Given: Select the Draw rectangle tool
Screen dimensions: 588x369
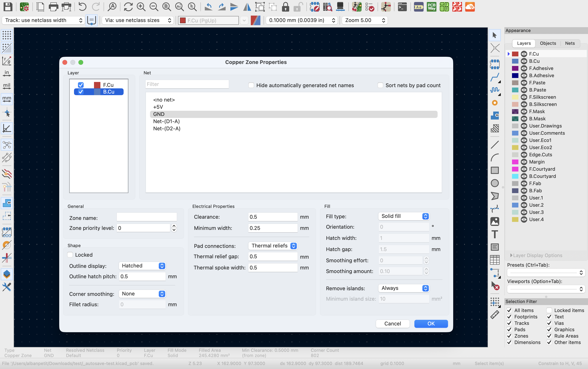Looking at the screenshot, I should tap(495, 170).
